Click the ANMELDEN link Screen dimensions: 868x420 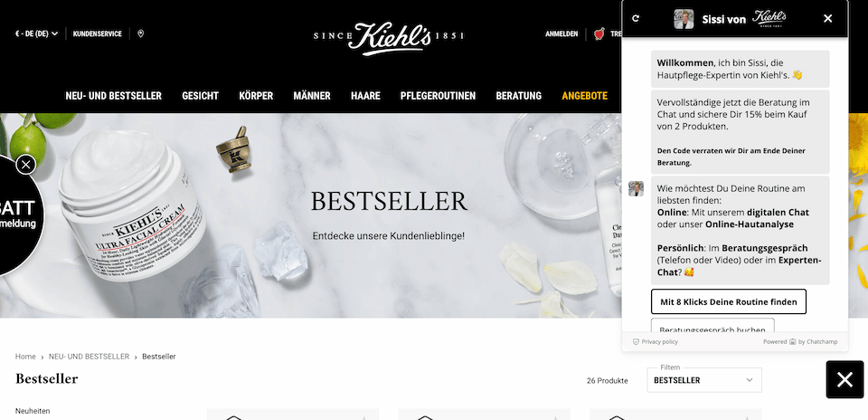561,33
